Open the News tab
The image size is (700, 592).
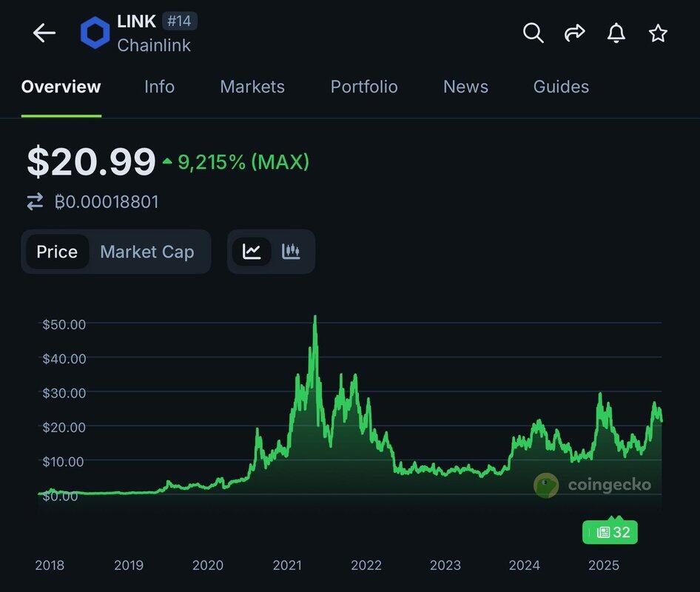pos(465,87)
